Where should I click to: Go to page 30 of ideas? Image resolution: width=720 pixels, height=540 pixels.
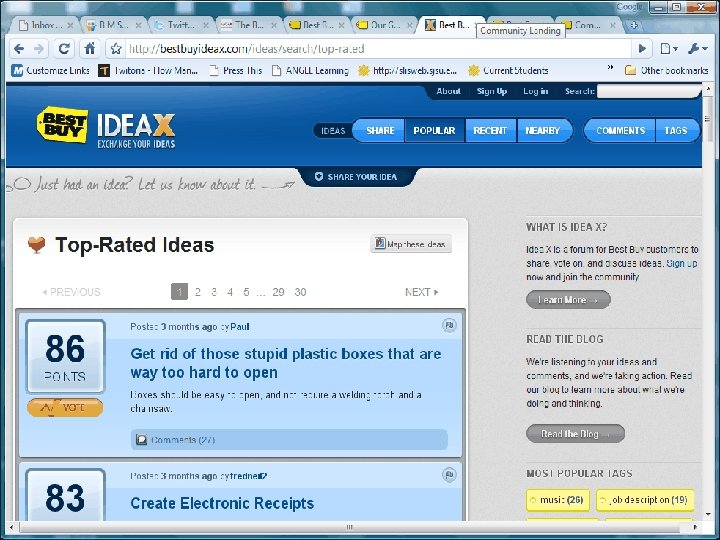coord(300,292)
